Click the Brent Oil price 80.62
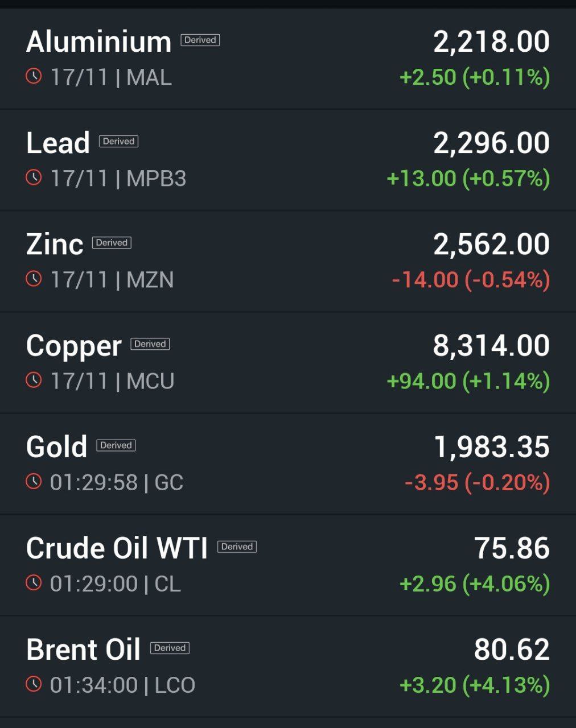 [x=512, y=650]
